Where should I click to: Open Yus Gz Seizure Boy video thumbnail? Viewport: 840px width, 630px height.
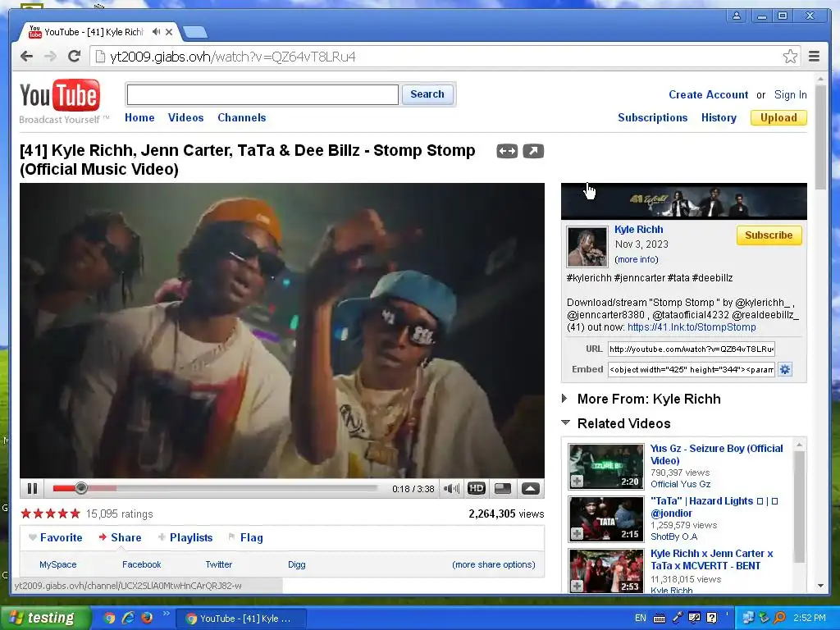pos(606,467)
